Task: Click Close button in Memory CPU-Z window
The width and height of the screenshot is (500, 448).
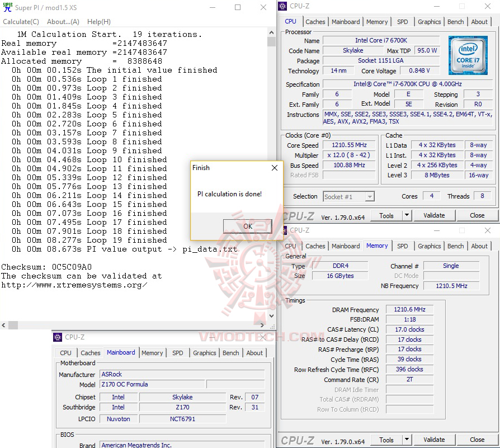Action: (x=477, y=440)
